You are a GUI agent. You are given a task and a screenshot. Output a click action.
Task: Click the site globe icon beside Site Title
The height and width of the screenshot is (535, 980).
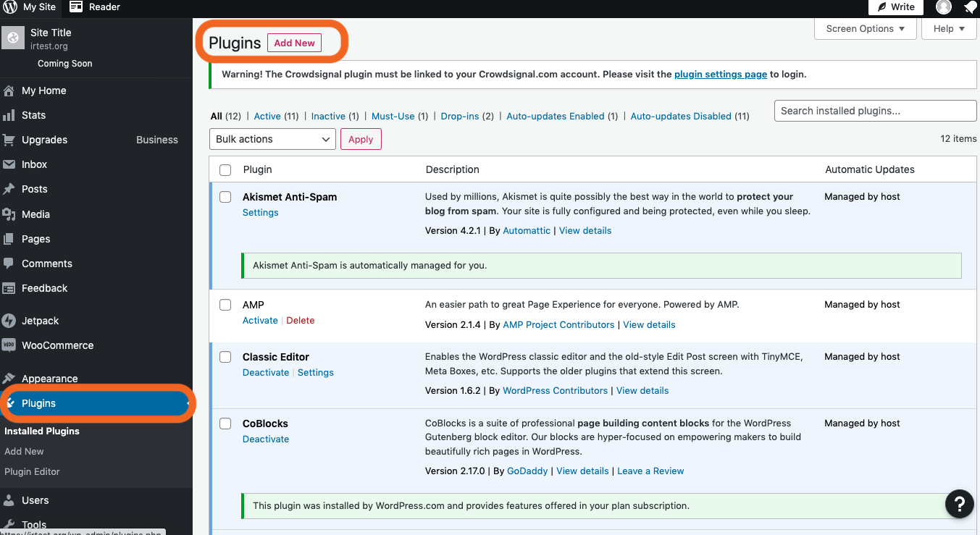coord(13,38)
